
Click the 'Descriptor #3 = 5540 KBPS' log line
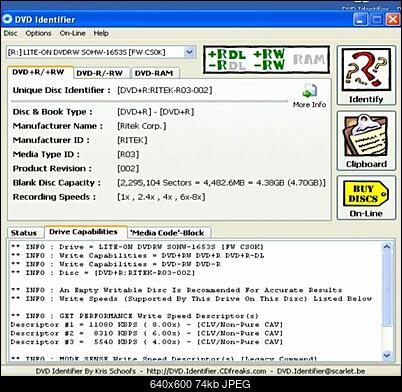[x=147, y=342]
